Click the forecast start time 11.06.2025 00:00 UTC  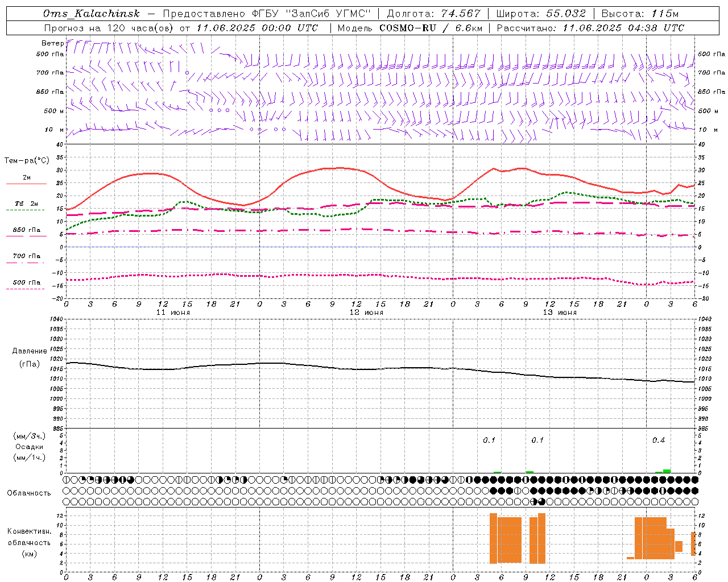[x=257, y=28]
